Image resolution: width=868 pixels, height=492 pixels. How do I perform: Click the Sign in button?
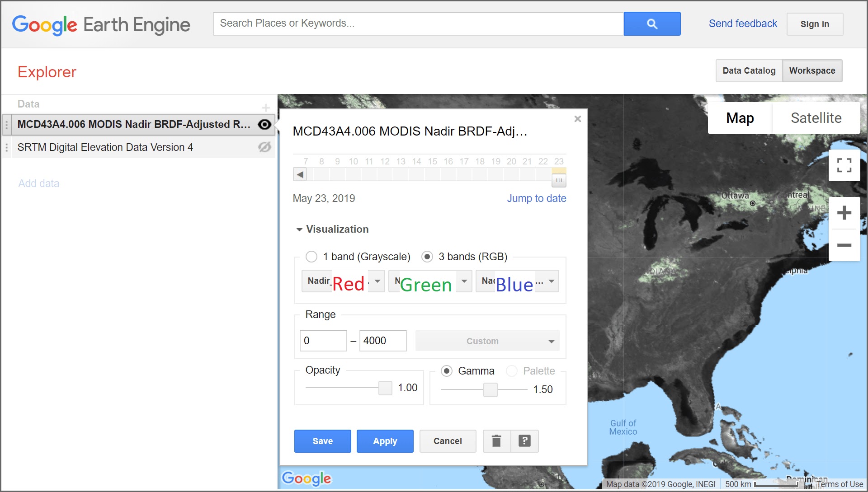point(815,24)
